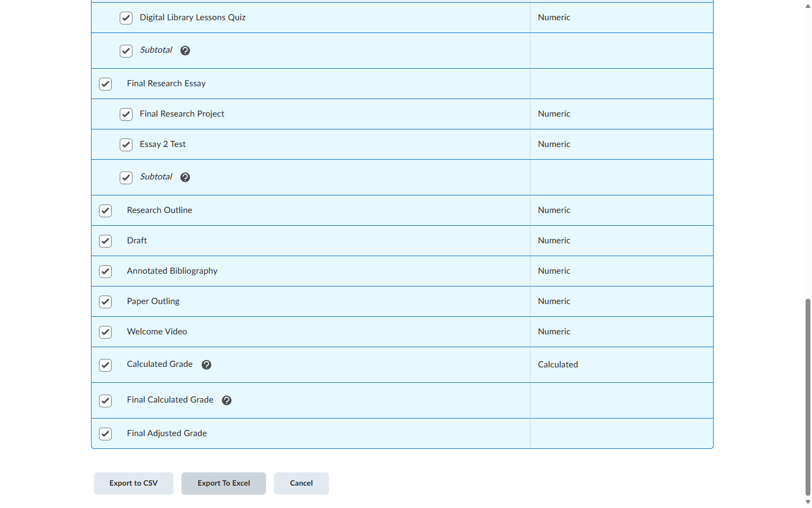The image size is (812, 508).
Task: Click the 'Welcome Video' item label
Action: (x=157, y=332)
